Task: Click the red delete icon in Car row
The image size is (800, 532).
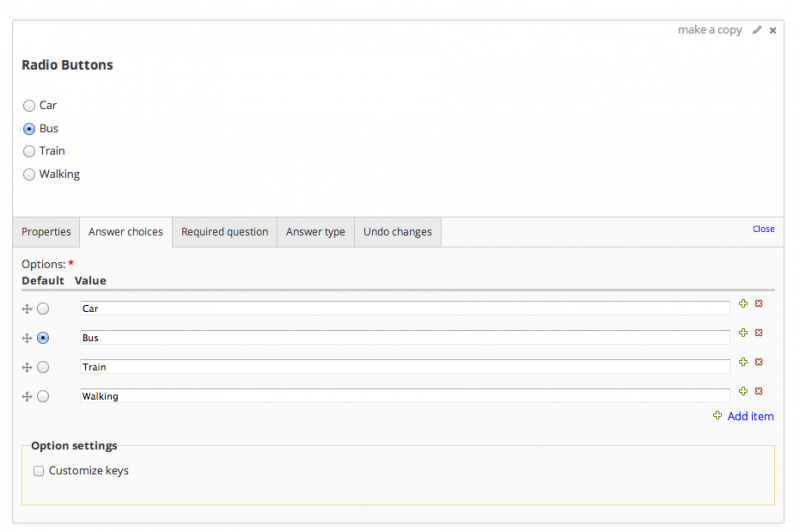Action: [758, 303]
